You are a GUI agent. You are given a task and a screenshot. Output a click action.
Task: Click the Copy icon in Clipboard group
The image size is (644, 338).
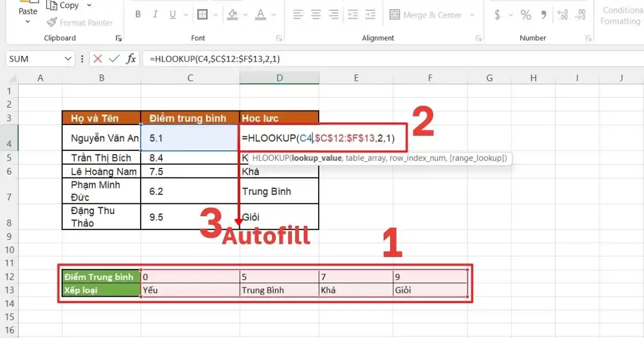52,5
